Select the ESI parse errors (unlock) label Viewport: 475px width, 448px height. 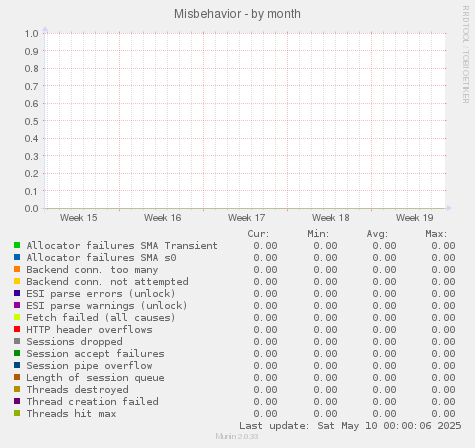click(101, 294)
